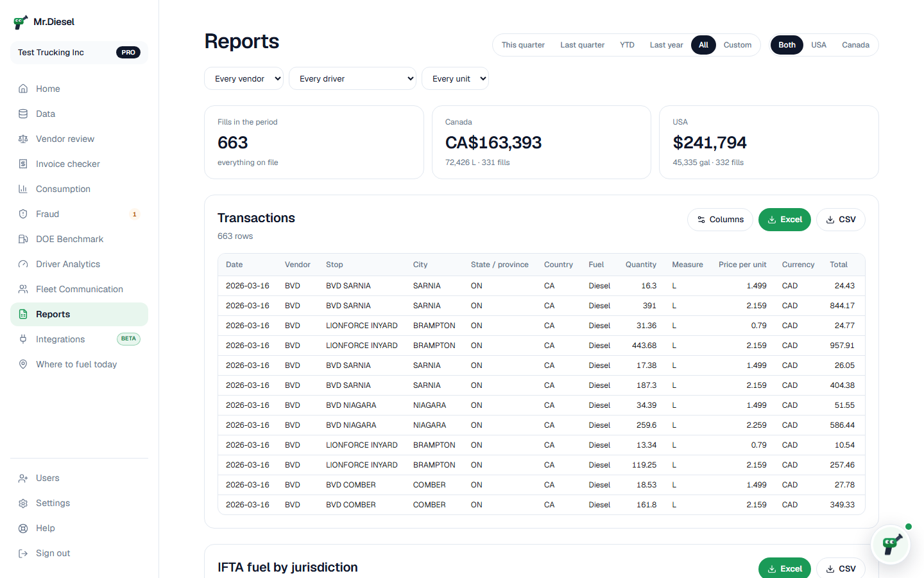Click the Users icon in sidebar
Image resolution: width=924 pixels, height=578 pixels.
[x=23, y=478]
